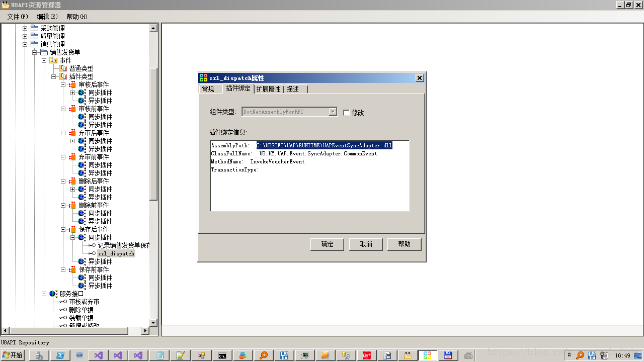The image size is (644, 362).
Task: Collapse 同步插件 under 保存后事件
Action: click(x=72, y=237)
